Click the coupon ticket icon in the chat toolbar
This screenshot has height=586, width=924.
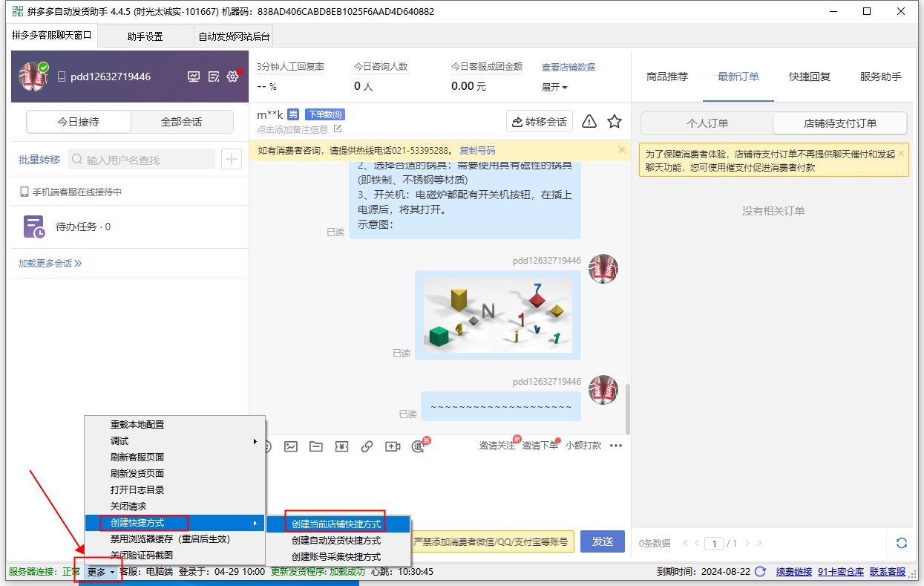click(341, 446)
